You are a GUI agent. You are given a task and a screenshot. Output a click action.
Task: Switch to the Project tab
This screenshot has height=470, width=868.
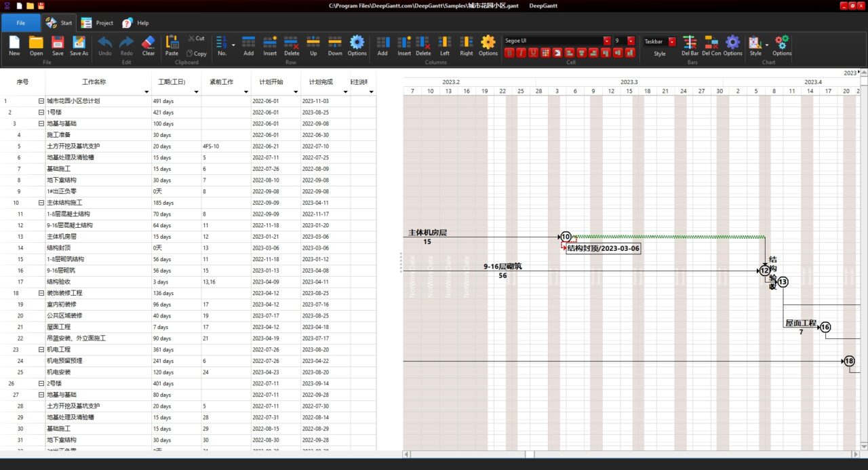click(x=98, y=23)
